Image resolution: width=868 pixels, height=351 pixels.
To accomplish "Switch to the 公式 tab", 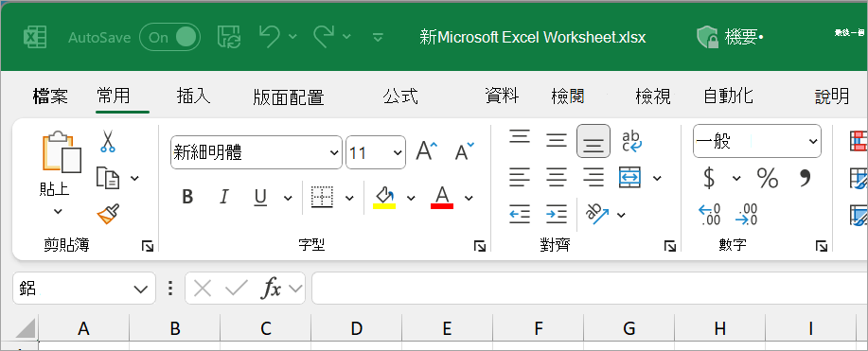I will point(400,97).
